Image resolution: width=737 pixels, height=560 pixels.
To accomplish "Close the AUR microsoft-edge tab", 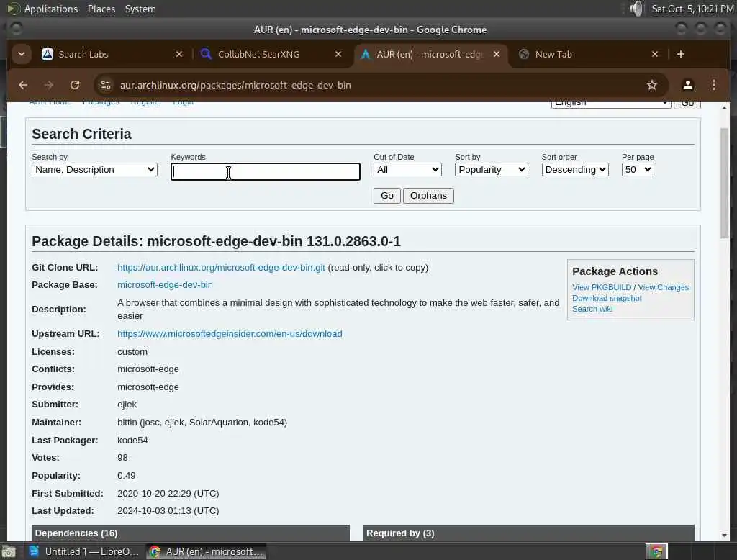I will (497, 54).
